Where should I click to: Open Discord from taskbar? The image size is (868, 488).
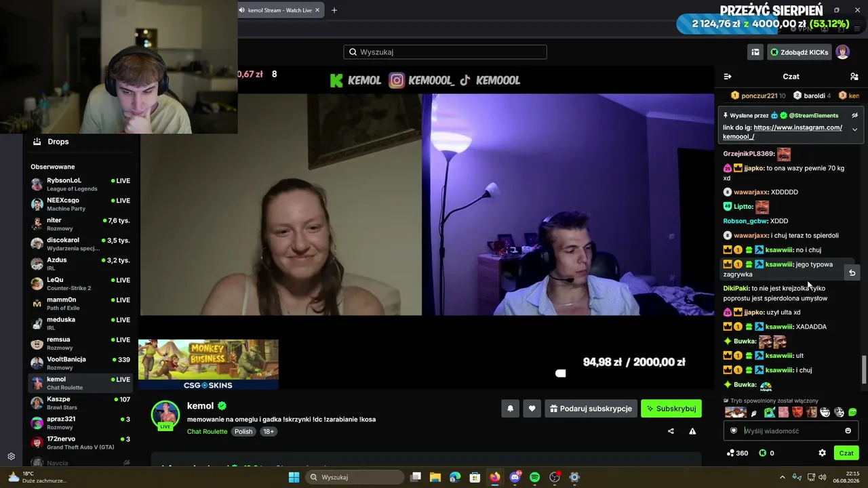tap(515, 477)
